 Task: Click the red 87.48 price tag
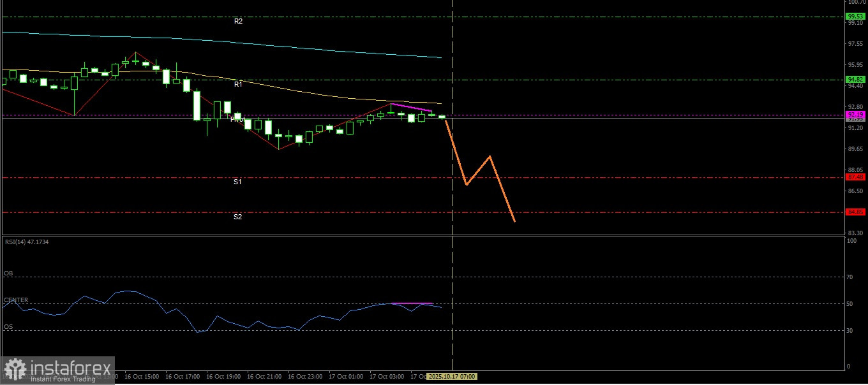point(855,177)
